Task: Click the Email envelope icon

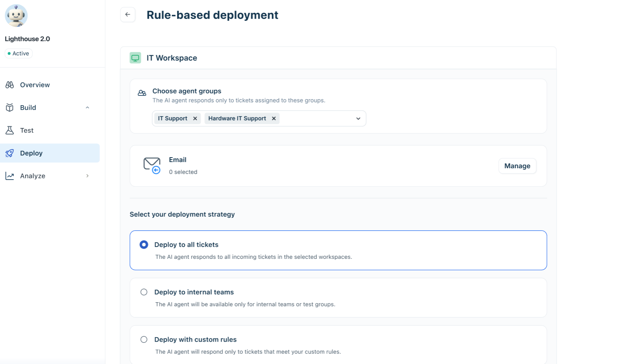Action: [x=152, y=166]
